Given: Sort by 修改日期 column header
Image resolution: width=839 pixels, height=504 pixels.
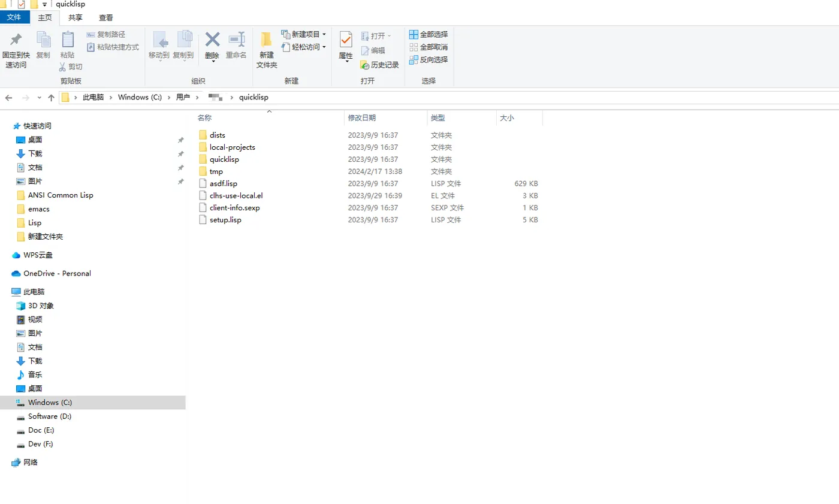Looking at the screenshot, I should [x=386, y=118].
